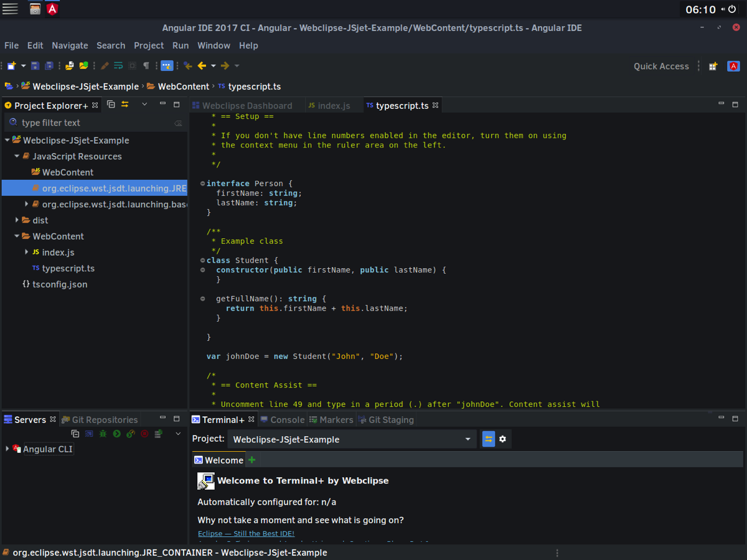
Task: Click the Save icon in toolbar
Action: pos(35,65)
